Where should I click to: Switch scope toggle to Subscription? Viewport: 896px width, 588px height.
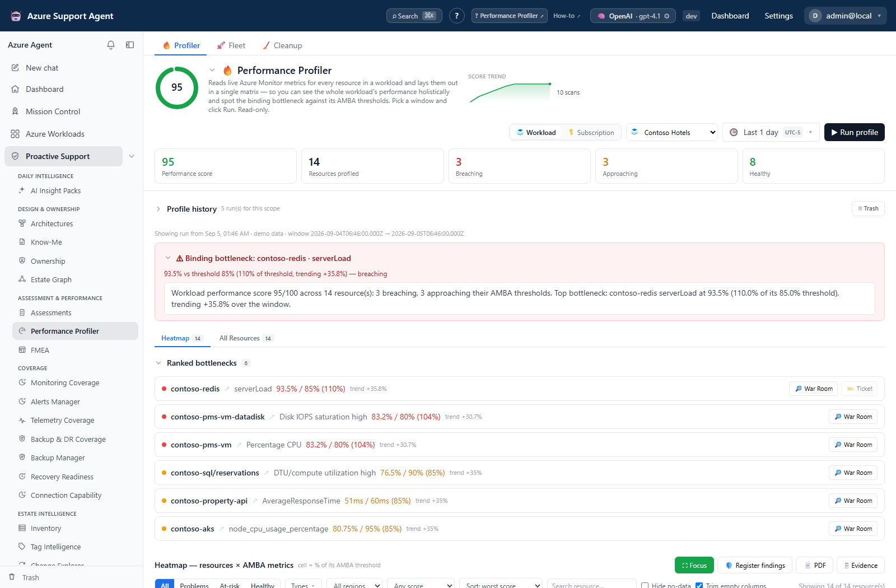coord(591,133)
